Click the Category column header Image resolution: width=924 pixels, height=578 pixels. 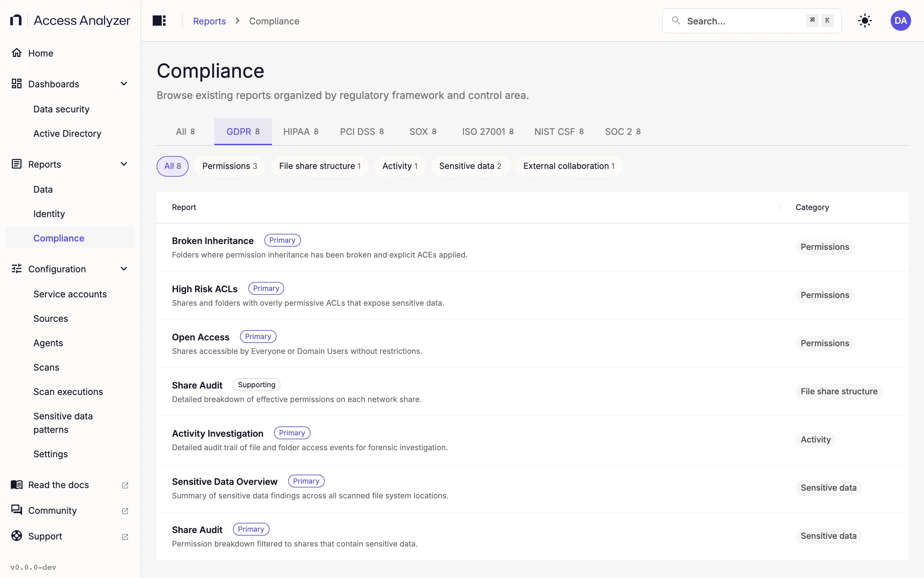(x=812, y=207)
